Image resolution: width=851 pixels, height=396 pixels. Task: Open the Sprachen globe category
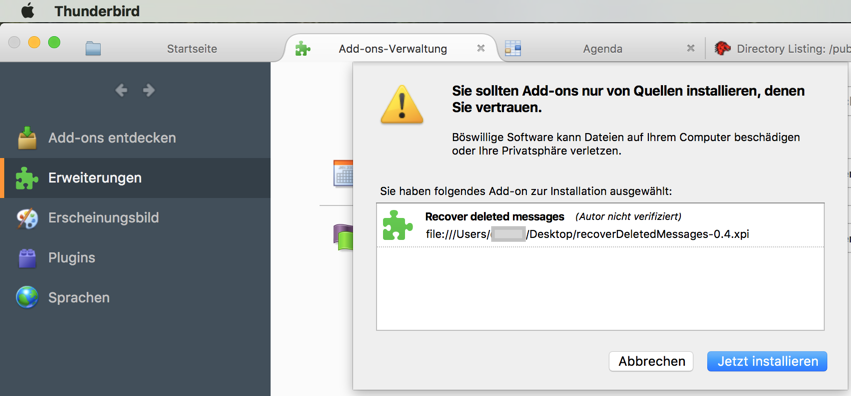[x=135, y=298]
